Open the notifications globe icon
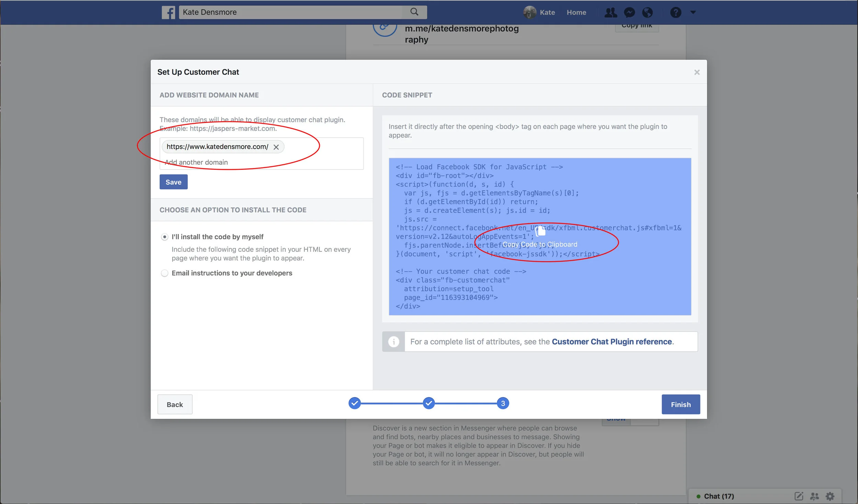Viewport: 858px width, 504px height. pos(647,12)
